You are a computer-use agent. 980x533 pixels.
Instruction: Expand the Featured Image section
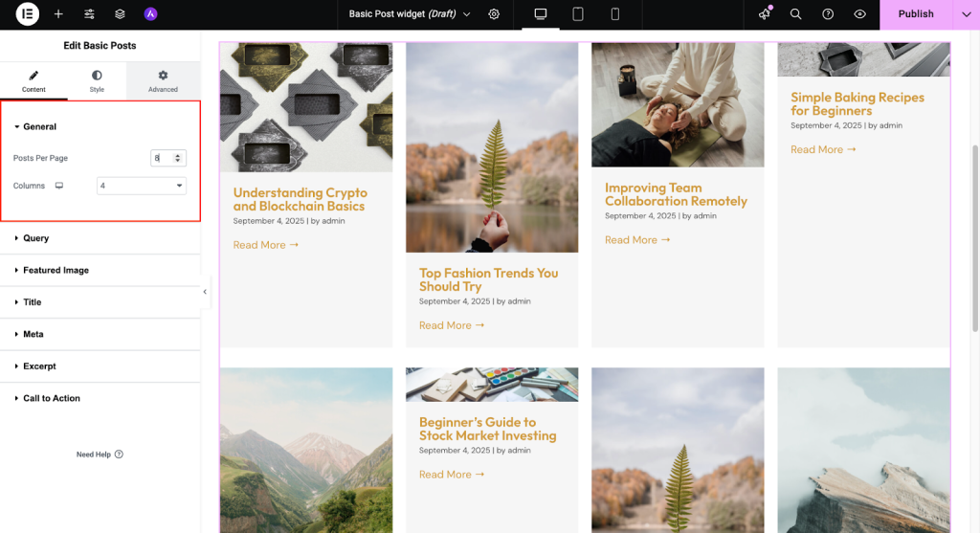coord(56,271)
